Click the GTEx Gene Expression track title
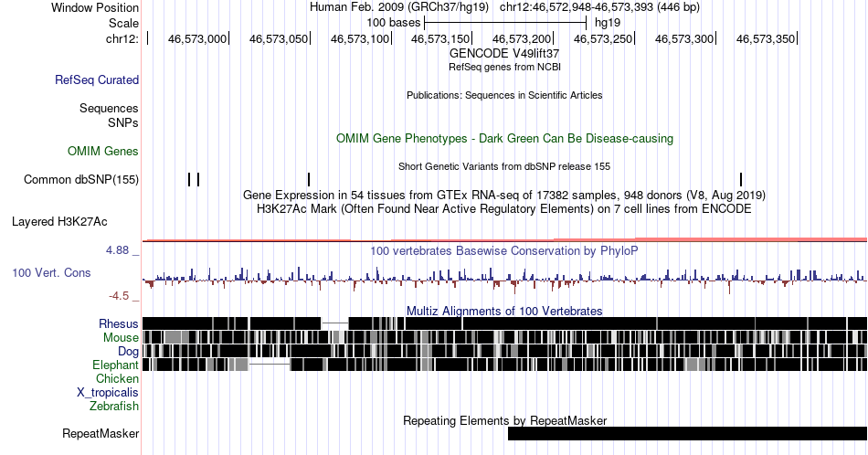The height and width of the screenshot is (455, 868). click(504, 195)
